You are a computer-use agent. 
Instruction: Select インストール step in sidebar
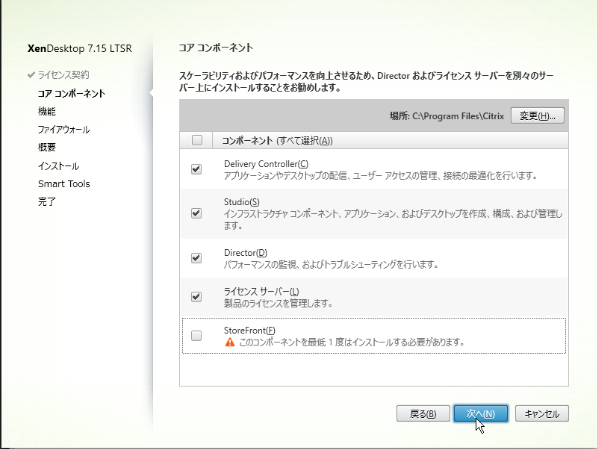pyautogui.click(x=58, y=166)
